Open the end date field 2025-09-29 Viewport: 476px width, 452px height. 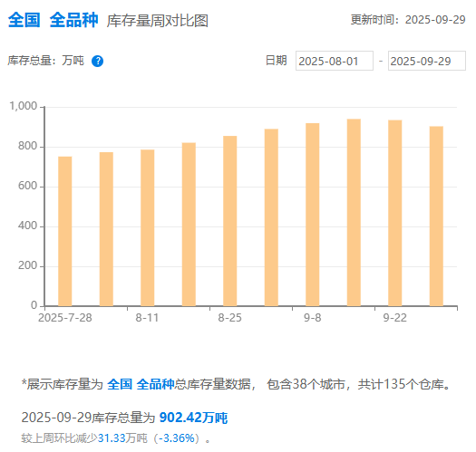pos(426,61)
